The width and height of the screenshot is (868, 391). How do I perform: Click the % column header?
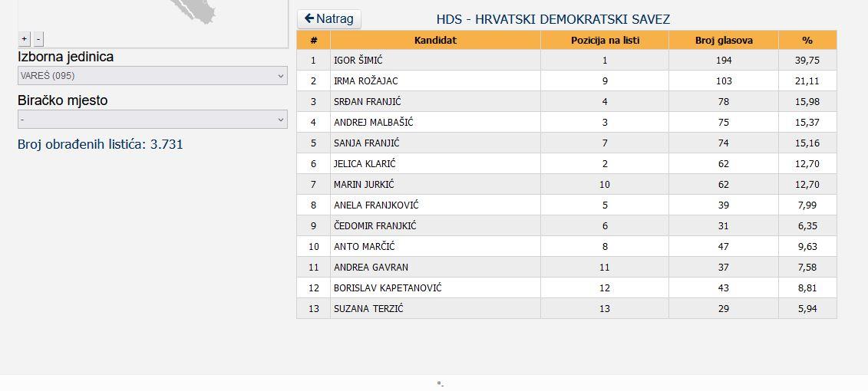tap(807, 40)
